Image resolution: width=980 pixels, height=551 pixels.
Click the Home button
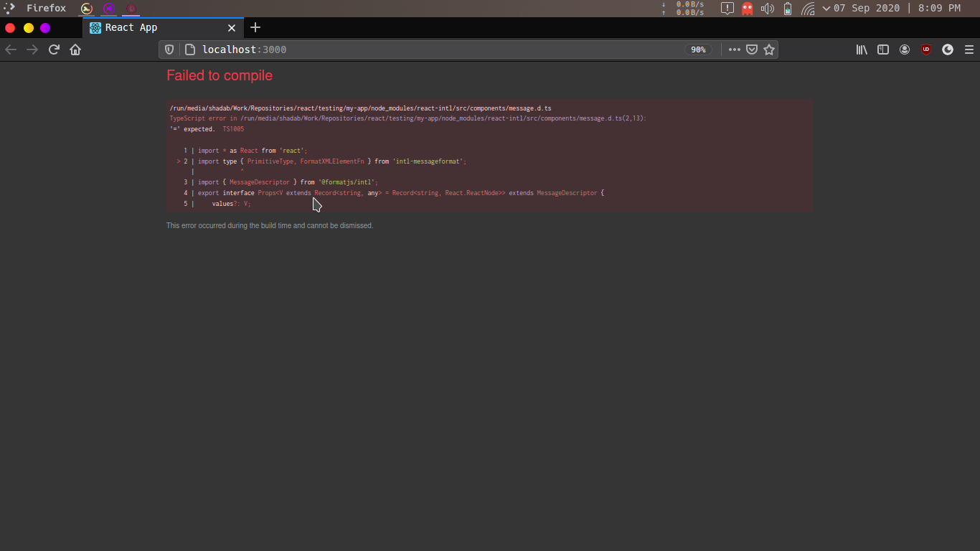[x=75, y=50]
